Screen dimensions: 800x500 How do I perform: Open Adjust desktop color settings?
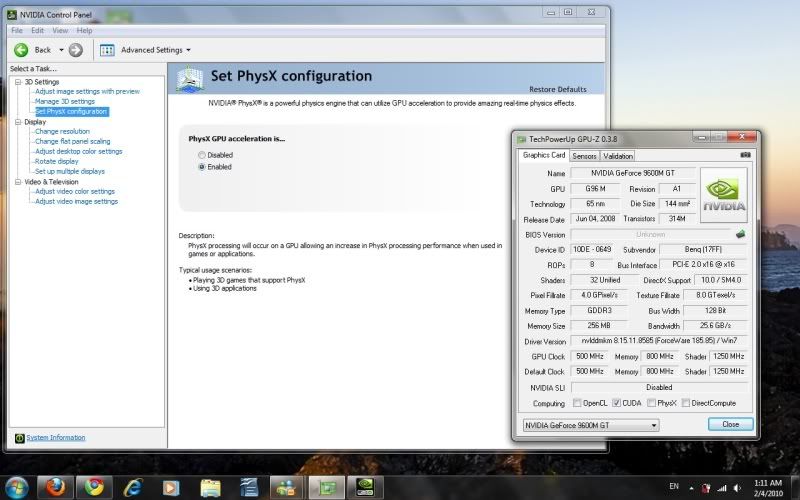tap(79, 152)
